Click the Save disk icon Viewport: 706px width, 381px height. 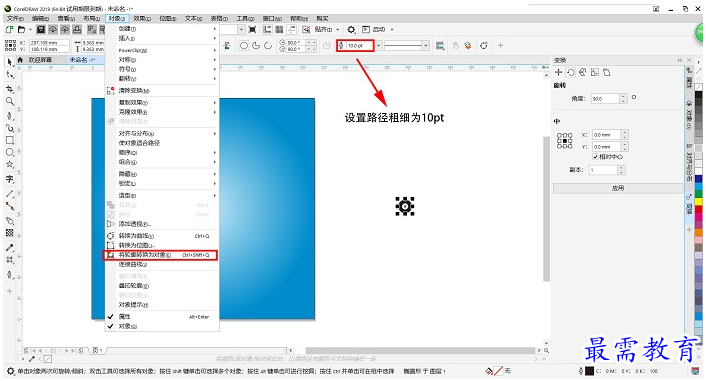point(41,30)
